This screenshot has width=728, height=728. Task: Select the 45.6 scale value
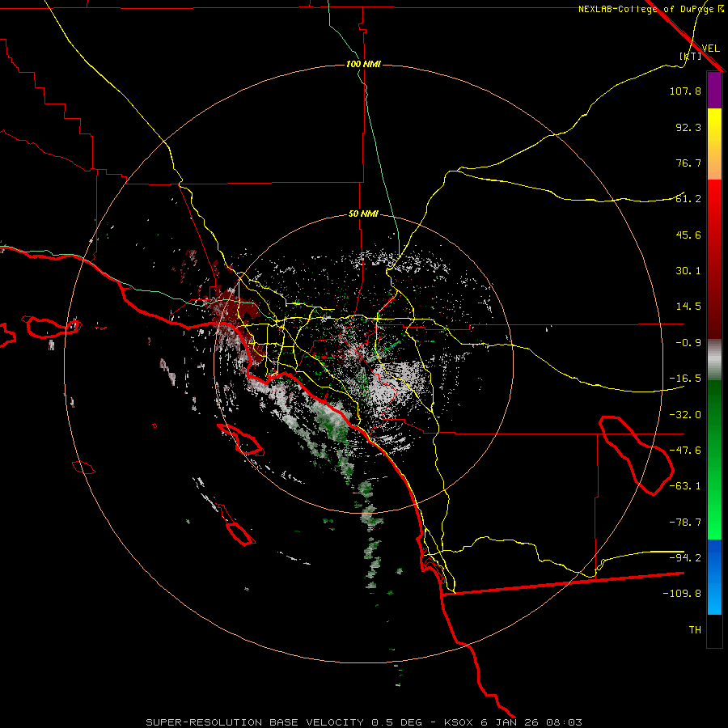click(688, 235)
